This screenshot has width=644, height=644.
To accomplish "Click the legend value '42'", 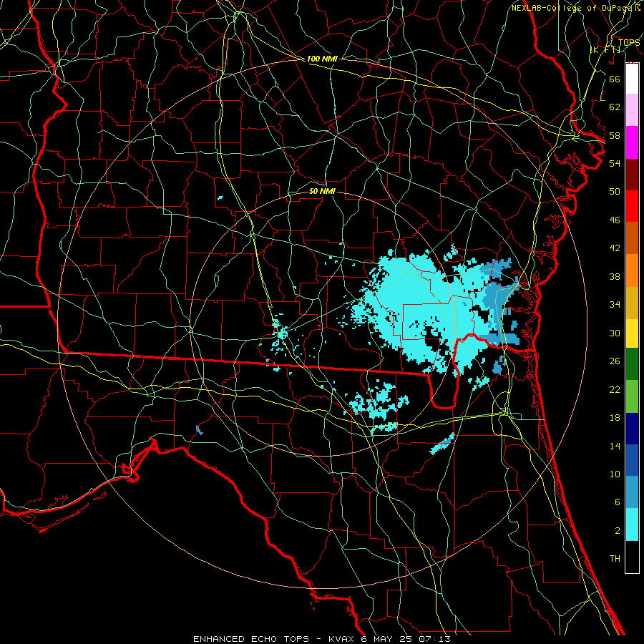I will pyautogui.click(x=615, y=248).
